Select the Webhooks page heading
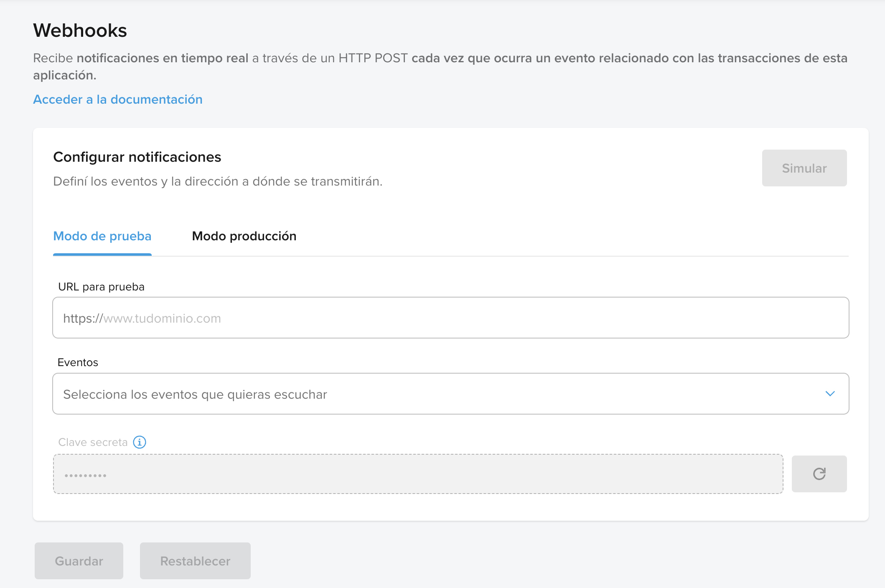The width and height of the screenshot is (885, 588). click(x=80, y=31)
